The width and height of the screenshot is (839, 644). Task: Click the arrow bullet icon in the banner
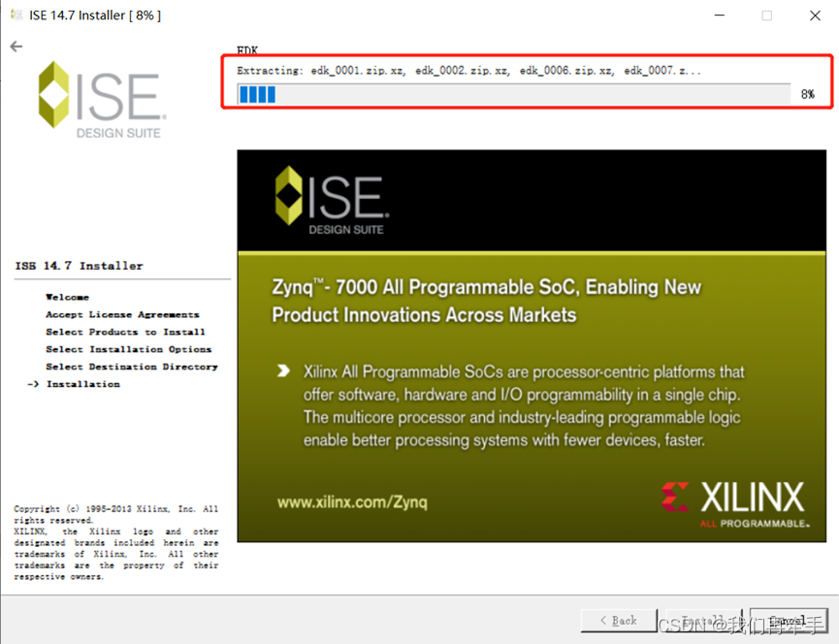(283, 370)
